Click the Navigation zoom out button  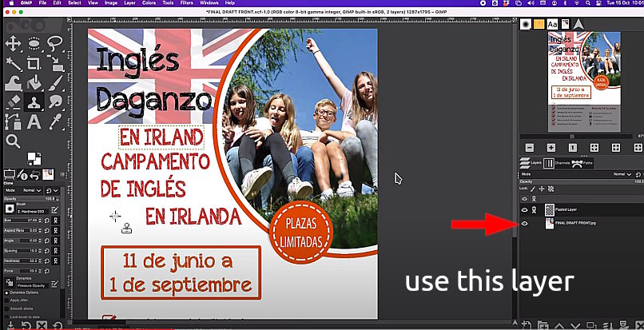point(530,148)
